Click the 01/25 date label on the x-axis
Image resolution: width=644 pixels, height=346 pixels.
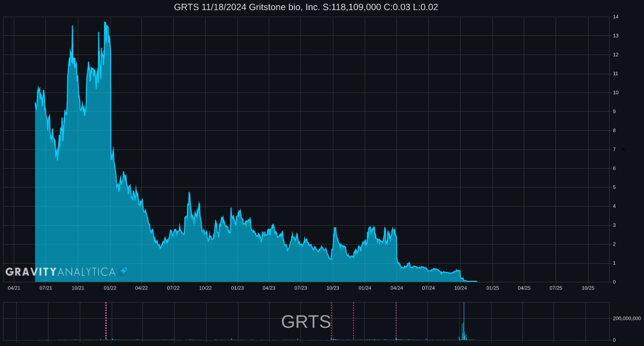tap(492, 288)
